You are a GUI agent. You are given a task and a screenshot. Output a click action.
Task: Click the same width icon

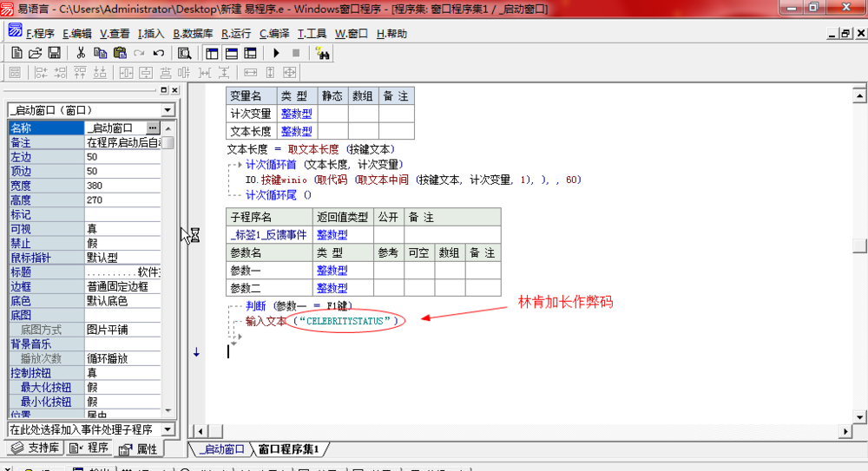click(x=251, y=73)
